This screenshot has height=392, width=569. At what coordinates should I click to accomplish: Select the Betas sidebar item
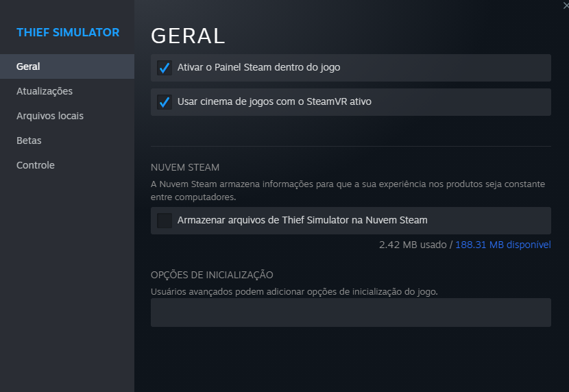(x=29, y=140)
